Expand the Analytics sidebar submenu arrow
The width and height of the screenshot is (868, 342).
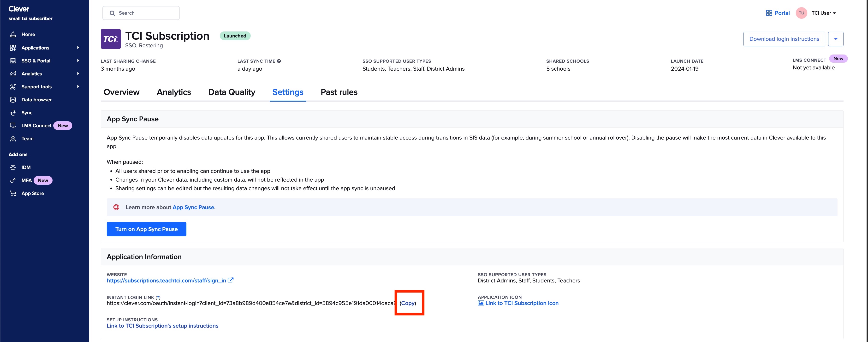pos(78,73)
